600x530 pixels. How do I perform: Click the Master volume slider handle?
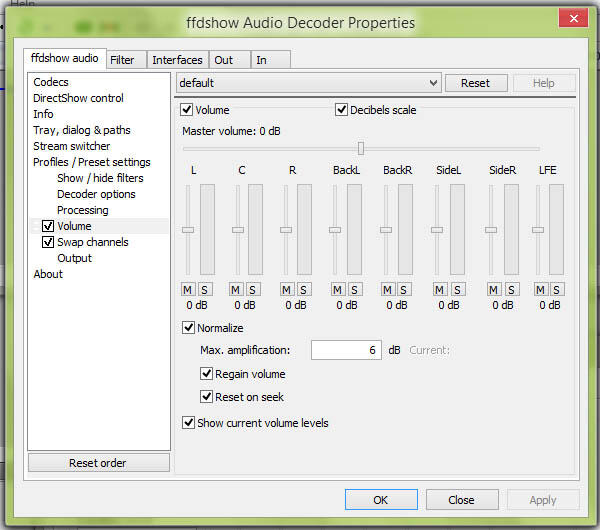click(360, 148)
